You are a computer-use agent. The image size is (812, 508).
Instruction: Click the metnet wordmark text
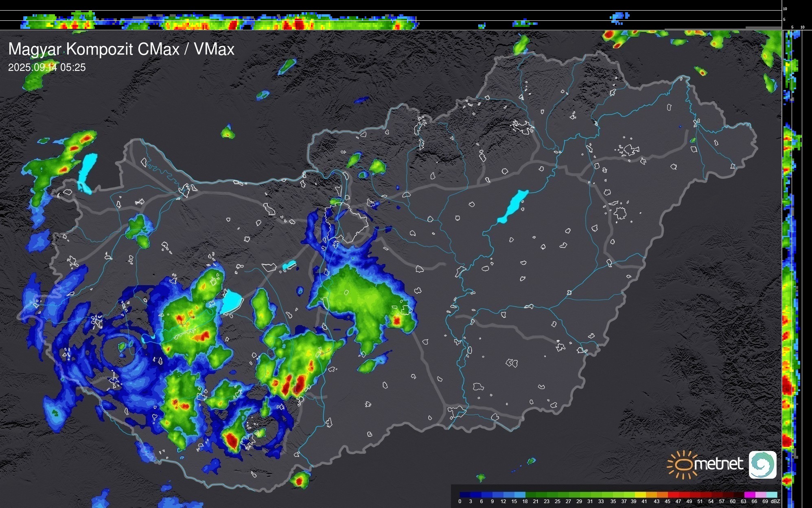[718, 464]
